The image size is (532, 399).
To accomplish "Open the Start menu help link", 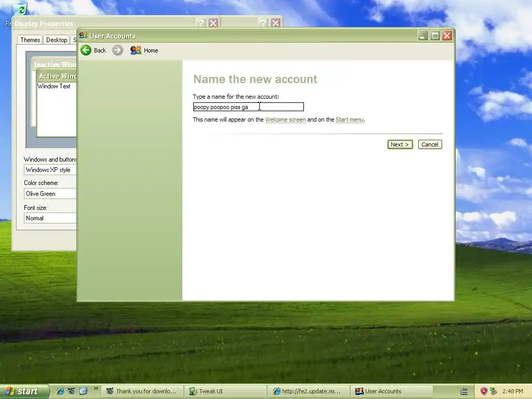I will coord(350,120).
